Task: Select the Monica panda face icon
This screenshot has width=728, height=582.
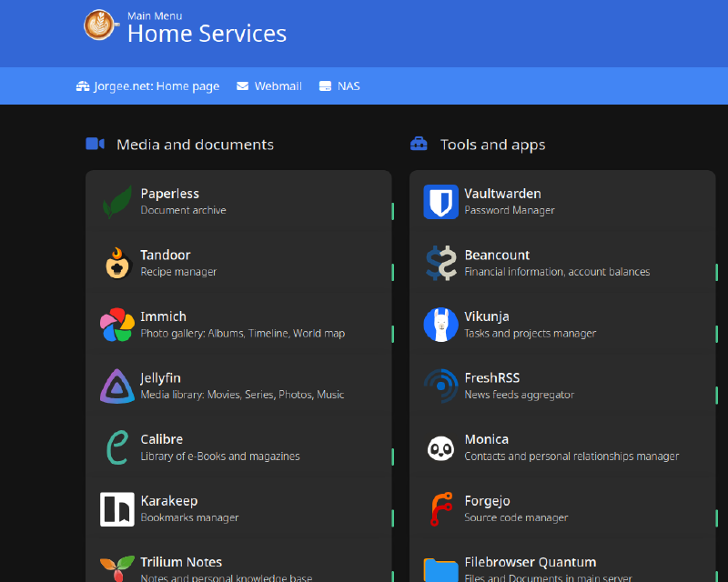Action: click(x=441, y=447)
